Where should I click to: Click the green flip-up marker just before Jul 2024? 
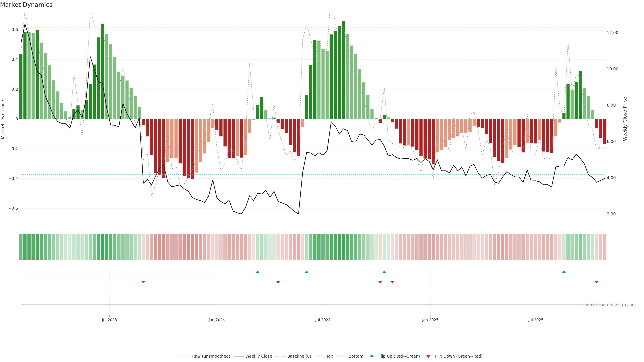point(307,272)
